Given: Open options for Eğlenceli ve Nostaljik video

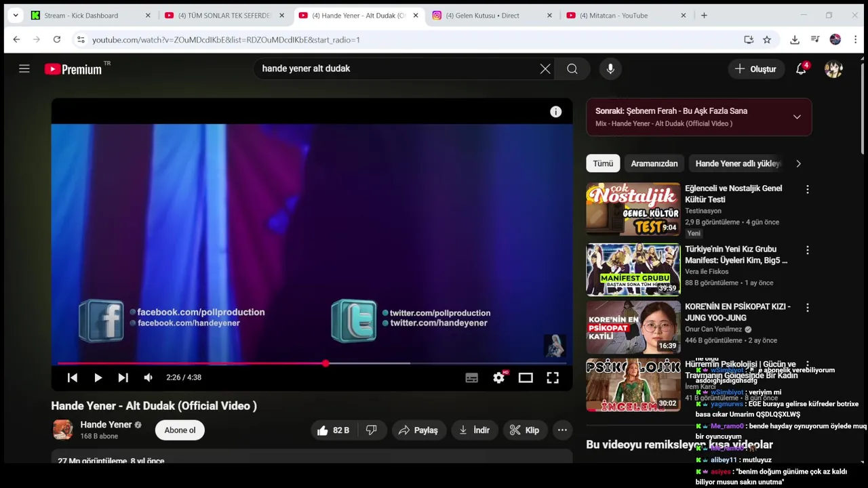Looking at the screenshot, I should pyautogui.click(x=807, y=190).
